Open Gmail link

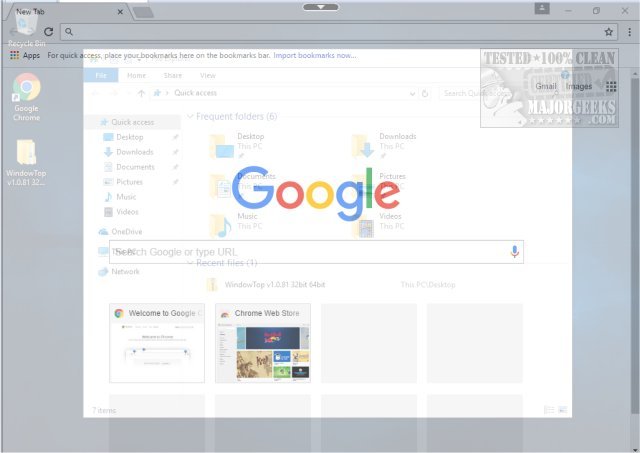tap(546, 86)
